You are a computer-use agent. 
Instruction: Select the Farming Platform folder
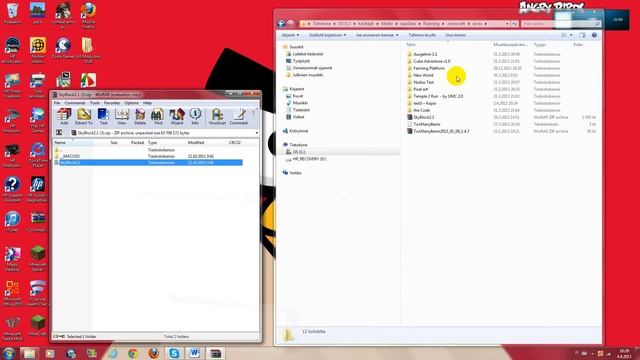pyautogui.click(x=429, y=68)
